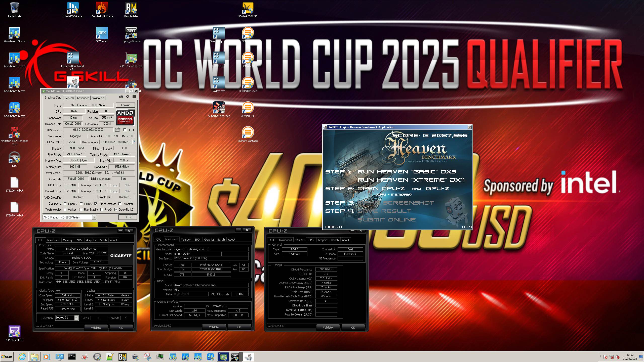Image resolution: width=644 pixels, height=362 pixels.
Task: Toggle the UEFI checkbox in GPU-Z
Action: tap(125, 130)
